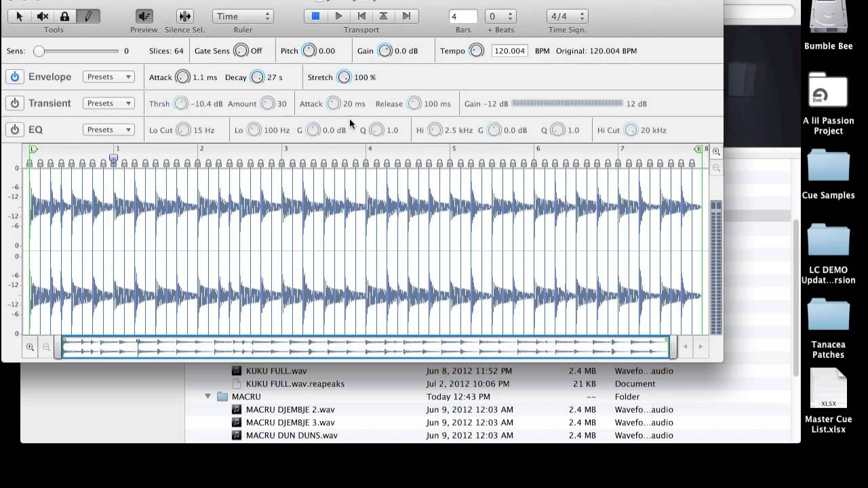Select MACRU DUN DUNS.wav in Finder
868x488 pixels.
pyautogui.click(x=292, y=435)
